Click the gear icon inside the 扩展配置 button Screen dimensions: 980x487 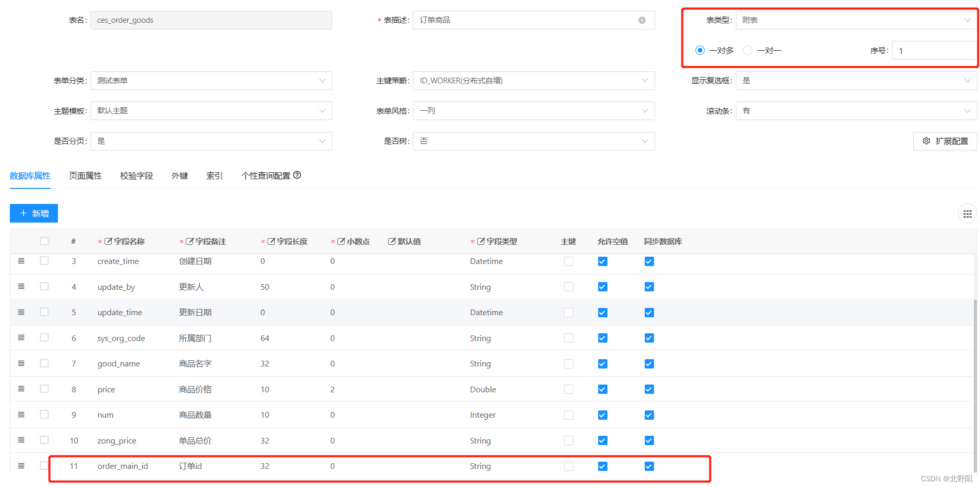(926, 141)
